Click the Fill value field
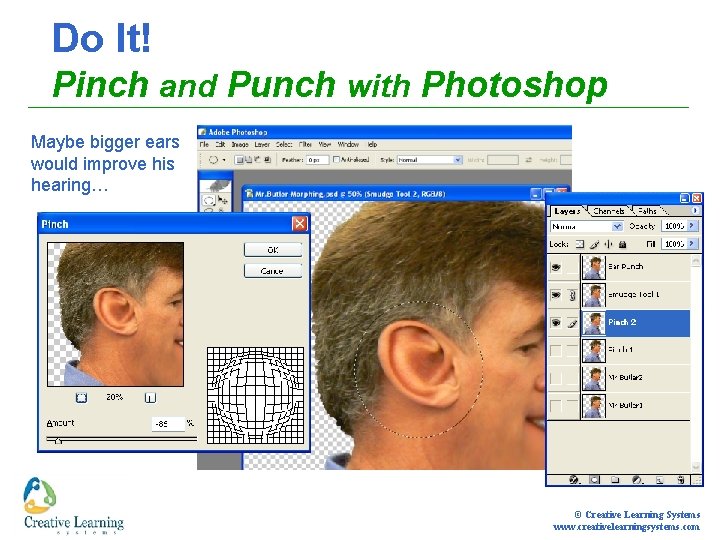 coord(674,244)
